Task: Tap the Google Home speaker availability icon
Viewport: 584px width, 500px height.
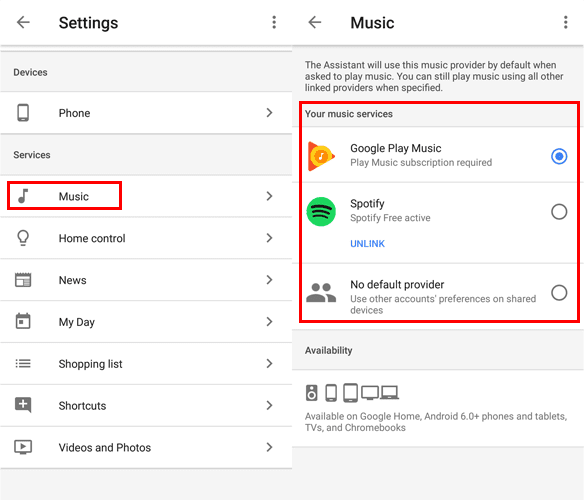Action: tap(312, 393)
